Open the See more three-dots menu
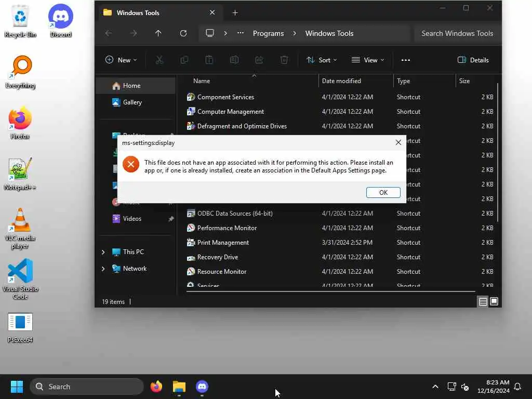This screenshot has width=532, height=399. 405,60
